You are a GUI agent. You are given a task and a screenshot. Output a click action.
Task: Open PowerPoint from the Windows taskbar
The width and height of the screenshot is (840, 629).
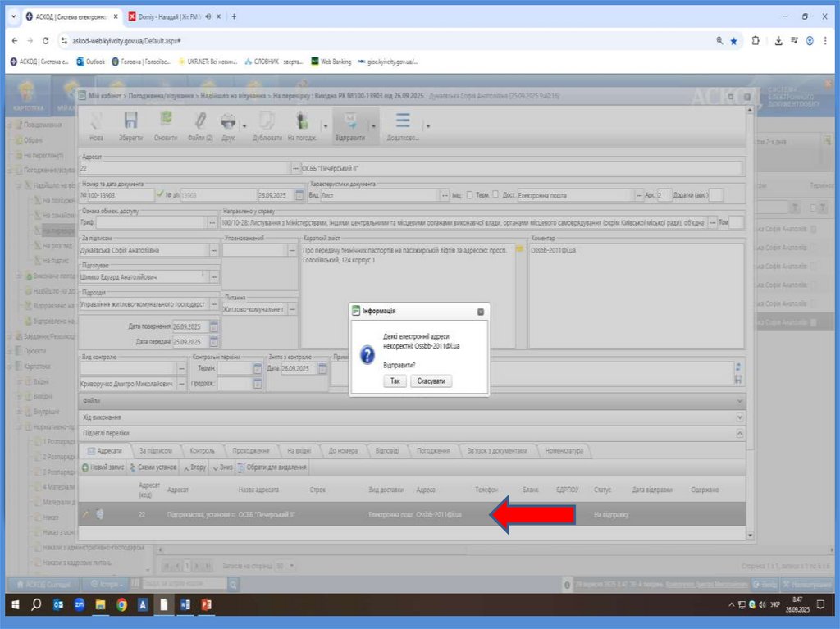pyautogui.click(x=208, y=605)
